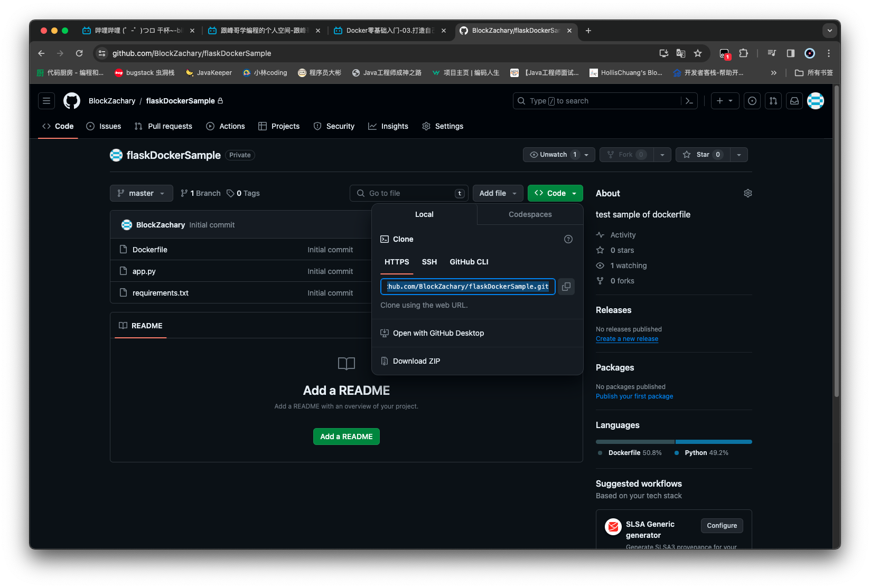Open the GitHub global navigation menu

click(46, 101)
